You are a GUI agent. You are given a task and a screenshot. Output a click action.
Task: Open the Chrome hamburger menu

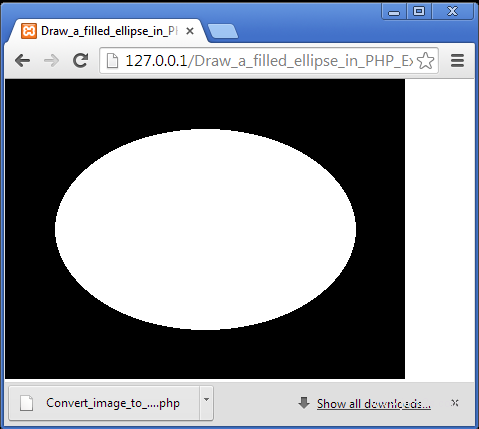pos(457,60)
